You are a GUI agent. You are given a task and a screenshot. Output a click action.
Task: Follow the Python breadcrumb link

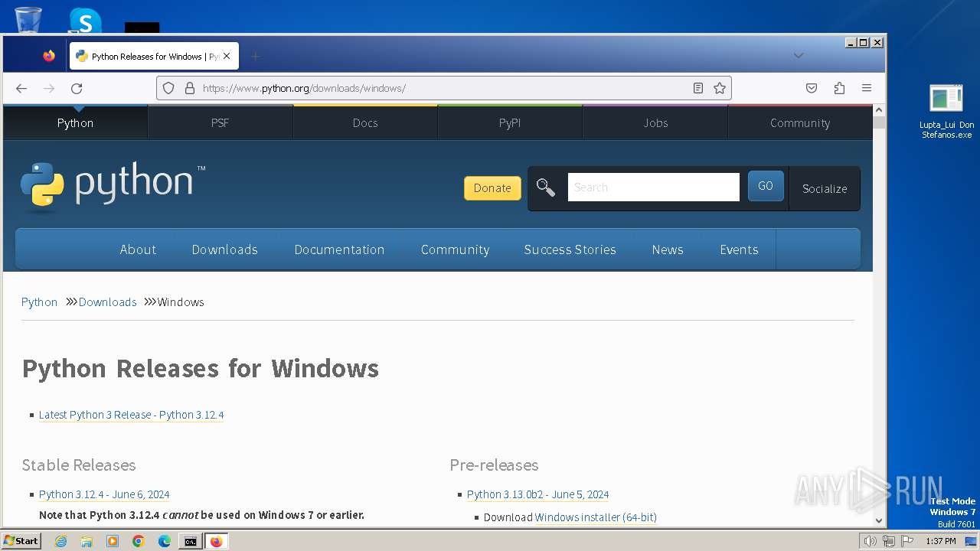click(x=39, y=302)
